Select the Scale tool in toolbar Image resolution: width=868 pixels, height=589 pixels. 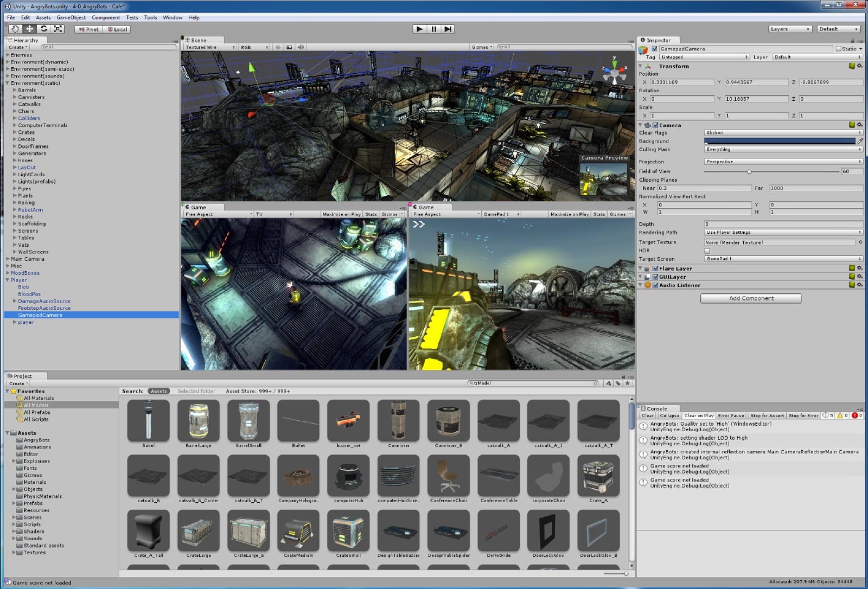point(58,29)
